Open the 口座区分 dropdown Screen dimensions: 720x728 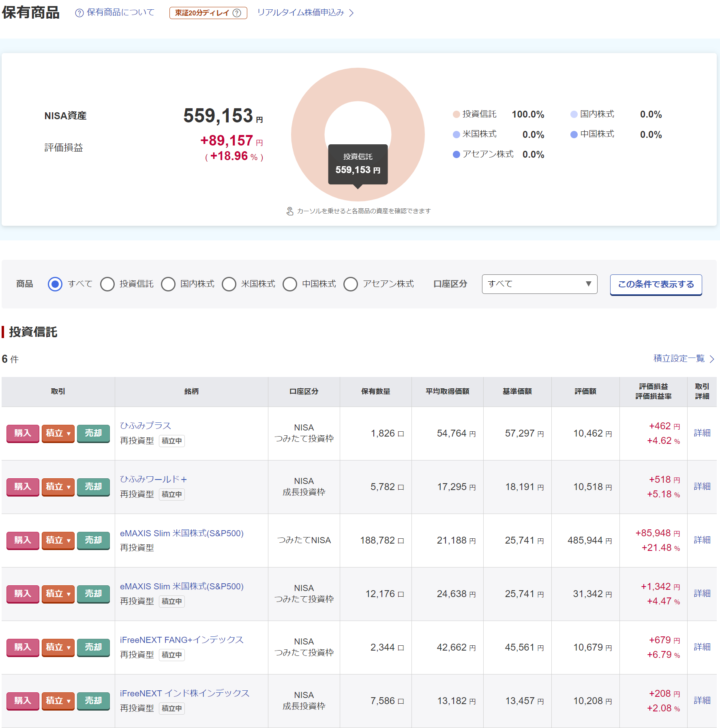[539, 284]
